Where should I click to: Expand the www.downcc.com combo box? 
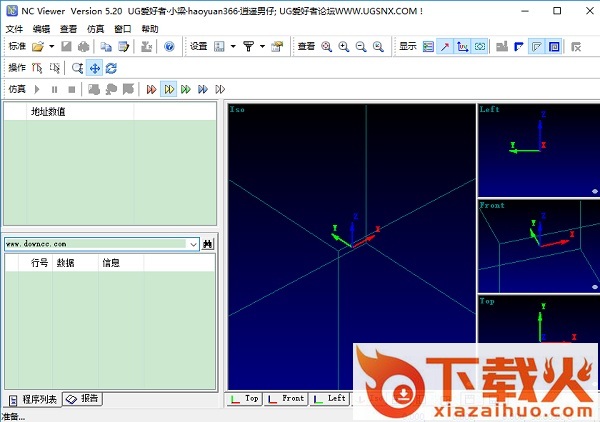click(x=193, y=243)
